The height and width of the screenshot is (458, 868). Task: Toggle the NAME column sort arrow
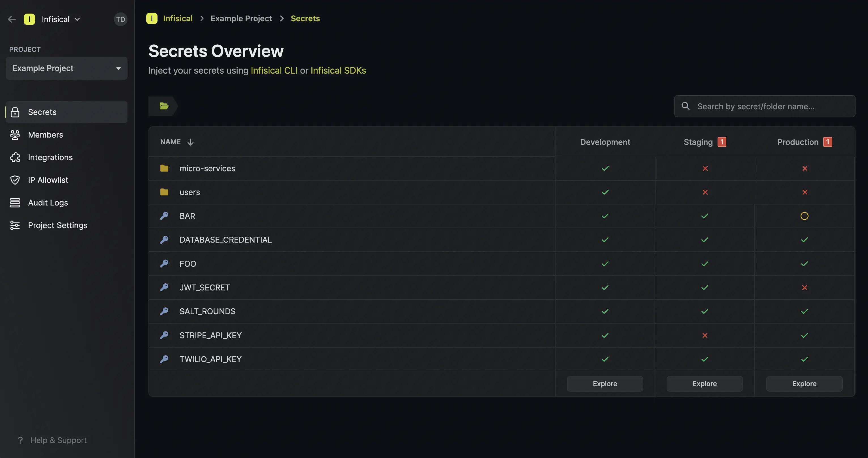point(190,142)
